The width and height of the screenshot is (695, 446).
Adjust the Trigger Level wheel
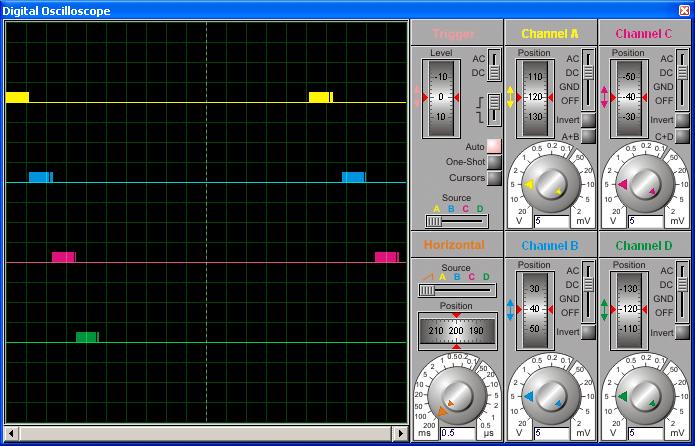point(441,97)
